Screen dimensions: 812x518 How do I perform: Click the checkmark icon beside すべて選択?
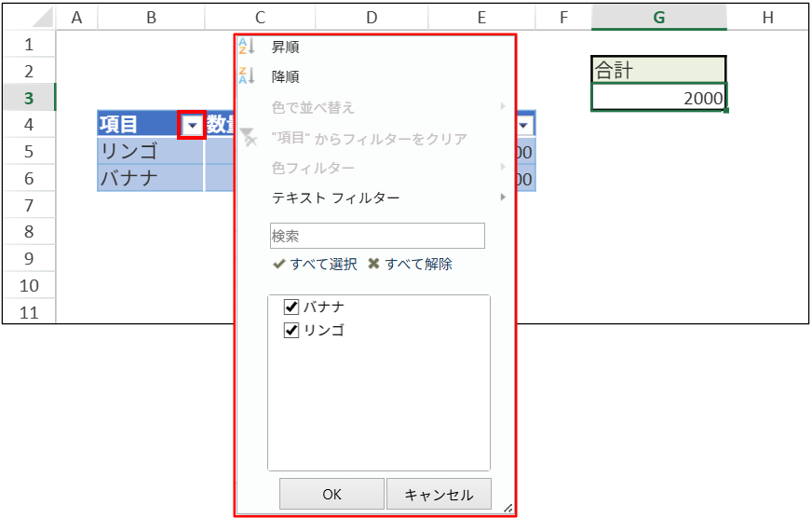277,265
